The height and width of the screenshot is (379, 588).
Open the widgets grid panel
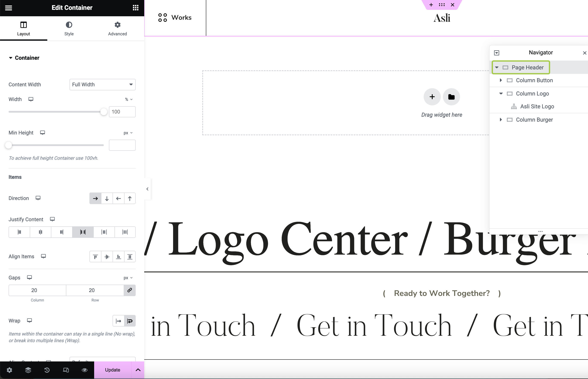[x=135, y=8]
